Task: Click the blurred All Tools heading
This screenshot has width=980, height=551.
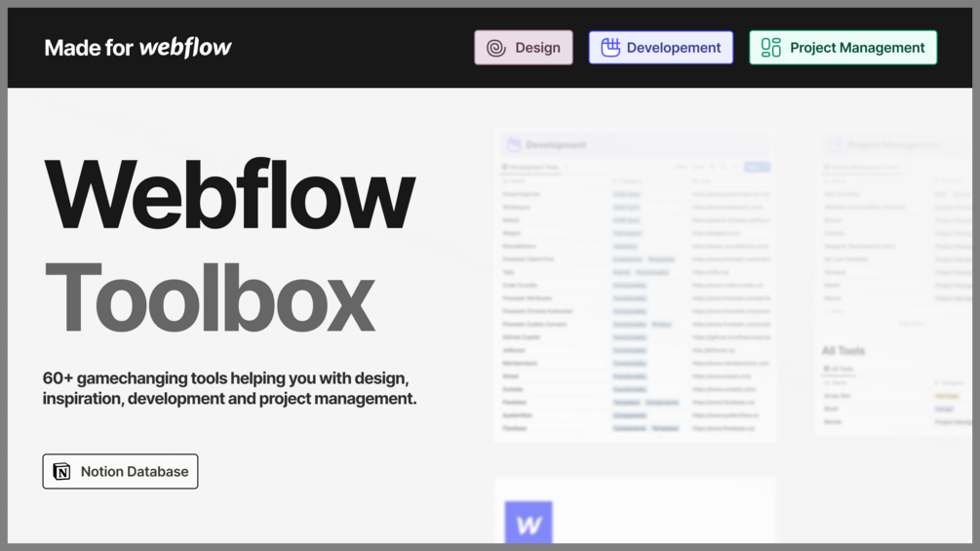Action: point(843,351)
